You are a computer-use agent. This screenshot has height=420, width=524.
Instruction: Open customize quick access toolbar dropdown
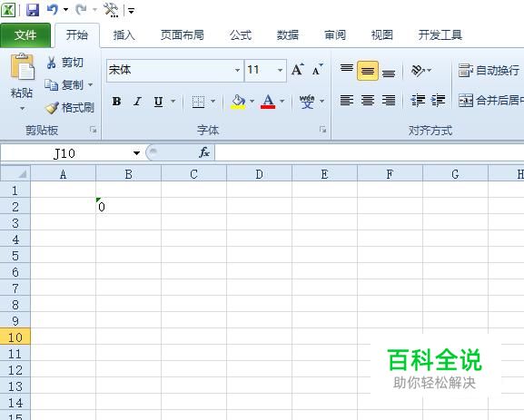coord(132,11)
